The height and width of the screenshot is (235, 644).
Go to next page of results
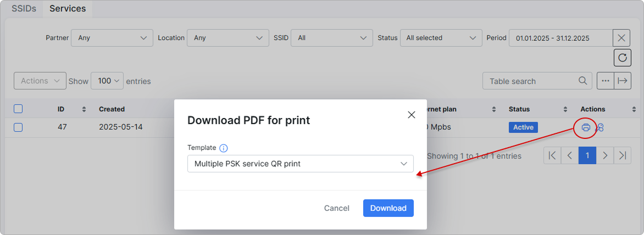click(604, 155)
